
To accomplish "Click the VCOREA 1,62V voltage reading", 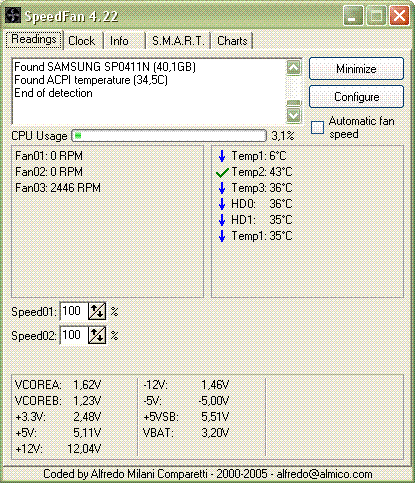I will [x=58, y=385].
